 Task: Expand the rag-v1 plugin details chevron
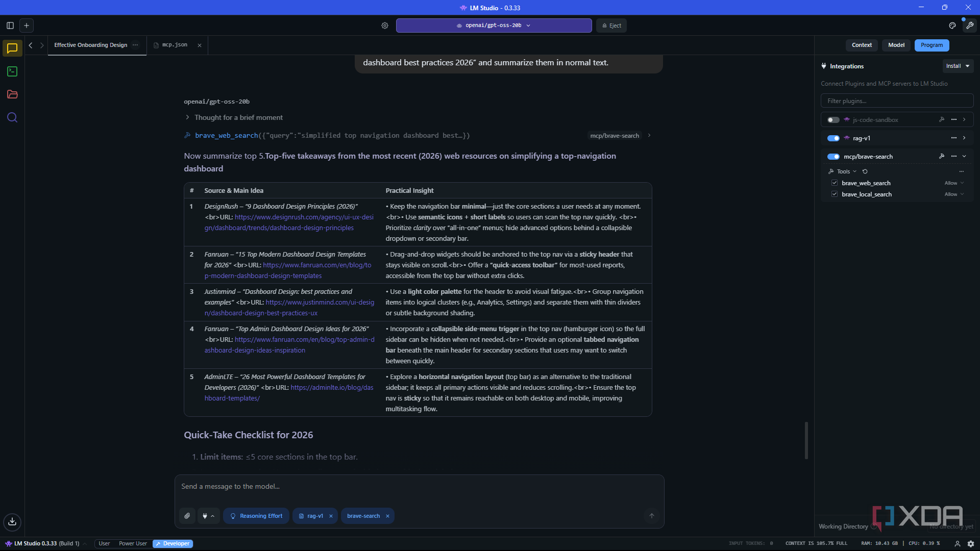tap(964, 138)
